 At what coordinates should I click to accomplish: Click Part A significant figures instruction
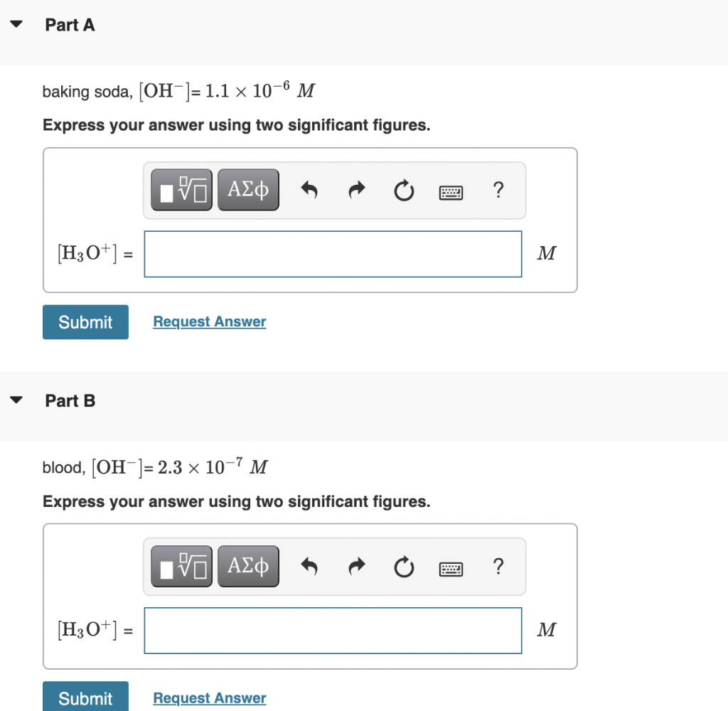point(237,125)
